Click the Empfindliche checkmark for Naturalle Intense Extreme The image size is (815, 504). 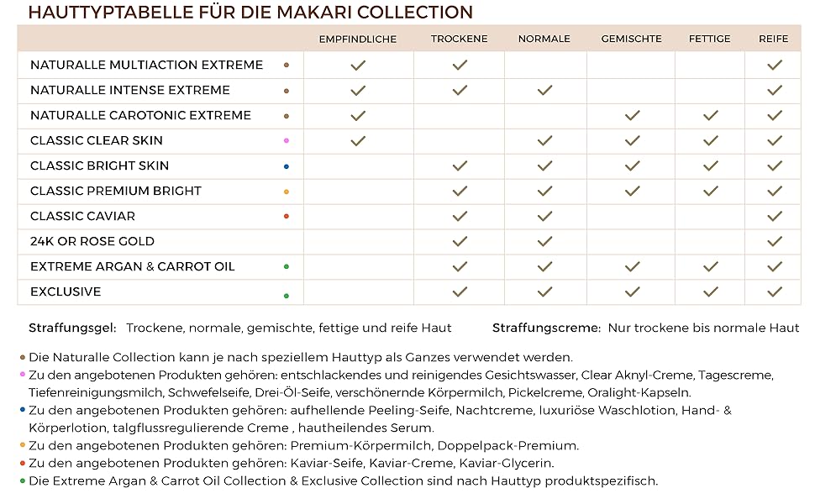tap(358, 90)
